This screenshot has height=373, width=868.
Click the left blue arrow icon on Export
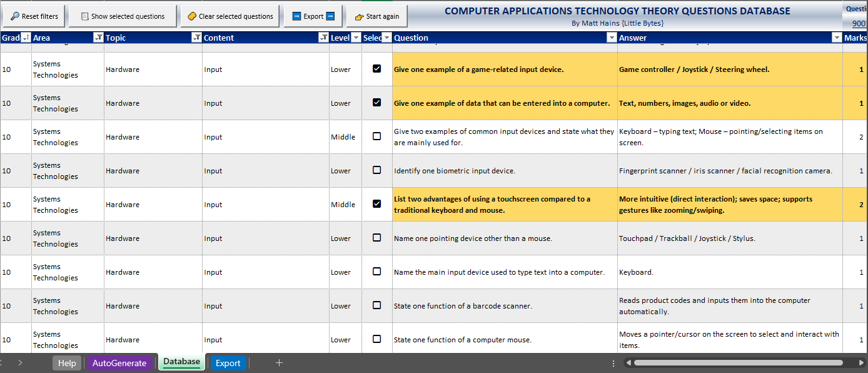[x=296, y=16]
